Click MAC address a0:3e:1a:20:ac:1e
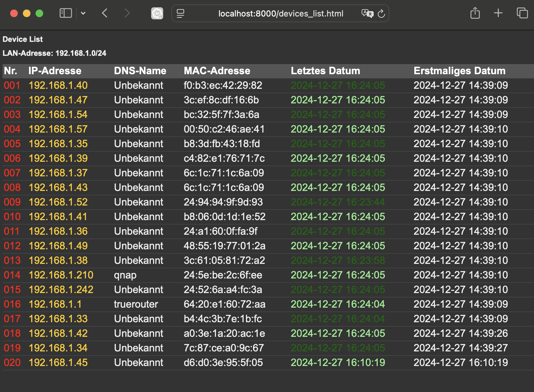 pyautogui.click(x=224, y=333)
